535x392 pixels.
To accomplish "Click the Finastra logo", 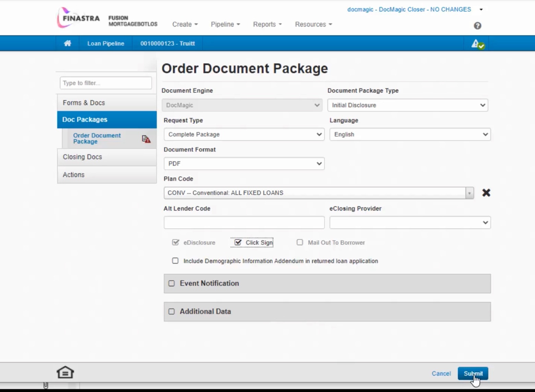I will click(79, 18).
